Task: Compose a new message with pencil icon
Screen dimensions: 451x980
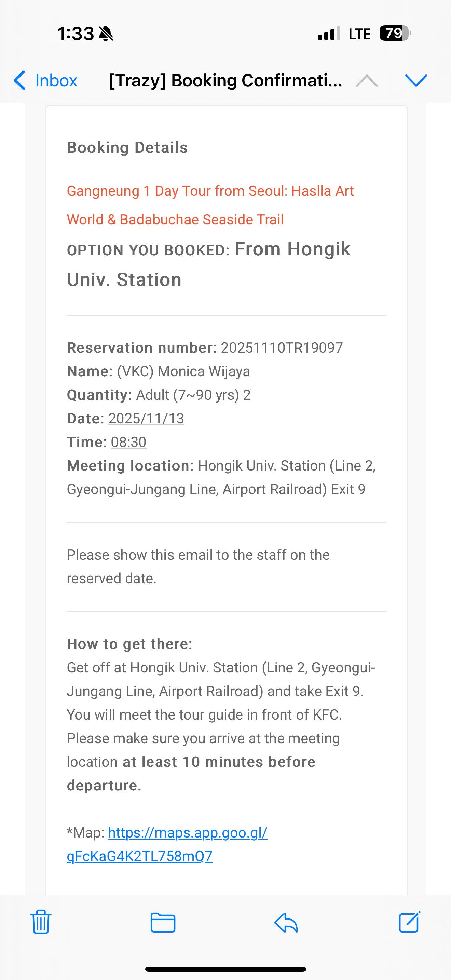Action: tap(410, 922)
